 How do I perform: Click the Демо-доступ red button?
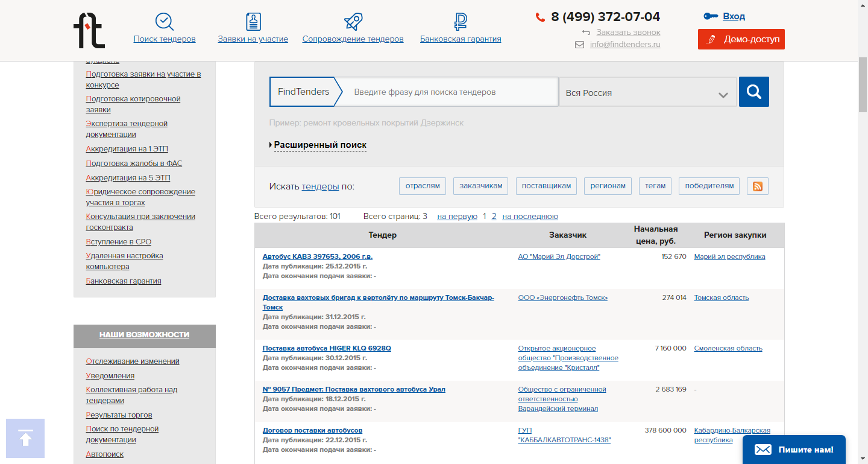(741, 39)
